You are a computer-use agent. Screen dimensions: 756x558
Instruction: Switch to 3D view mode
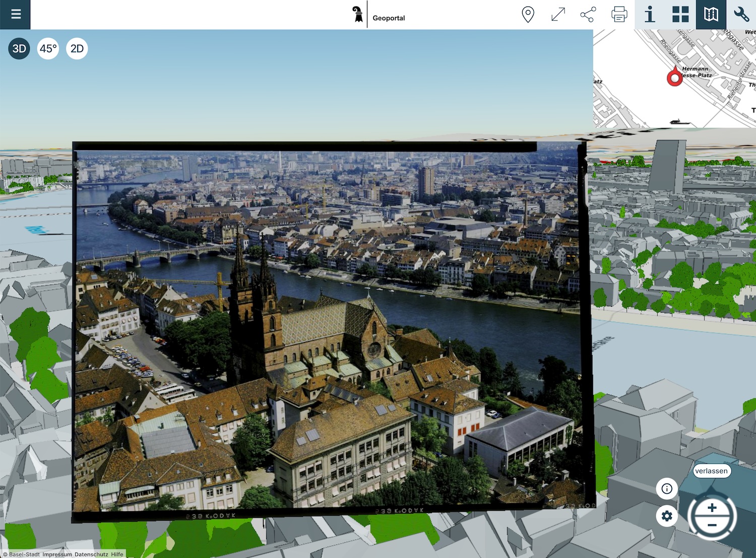(19, 49)
